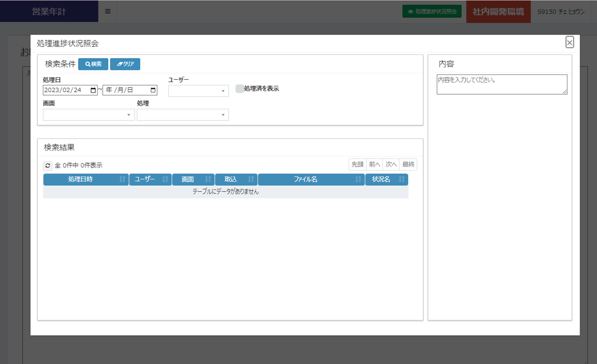Click the hamburger menu icon in the header
597x364 pixels.
point(108,11)
